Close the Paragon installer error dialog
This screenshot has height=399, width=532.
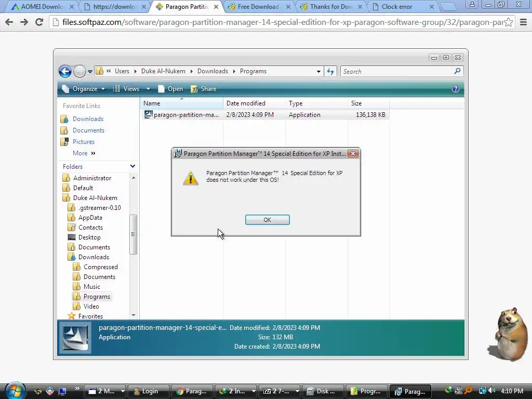353,154
